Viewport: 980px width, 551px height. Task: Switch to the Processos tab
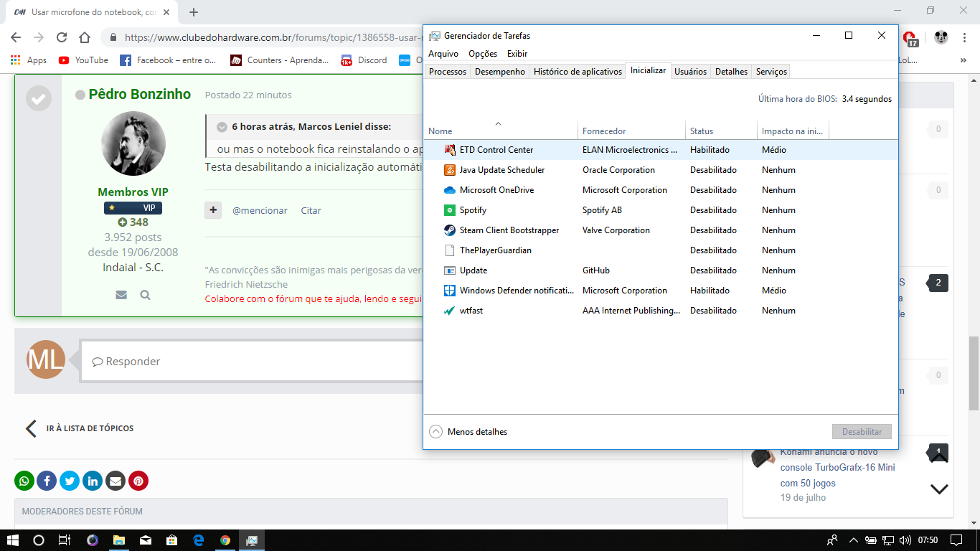click(448, 72)
